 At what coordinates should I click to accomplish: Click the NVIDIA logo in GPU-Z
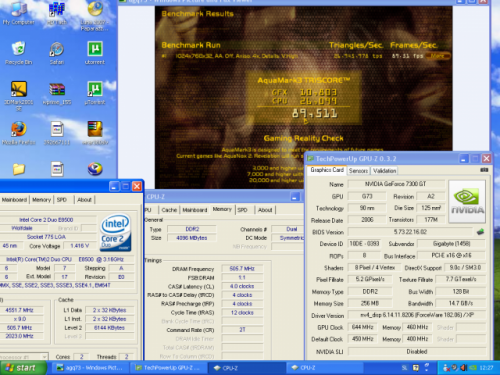point(467,202)
